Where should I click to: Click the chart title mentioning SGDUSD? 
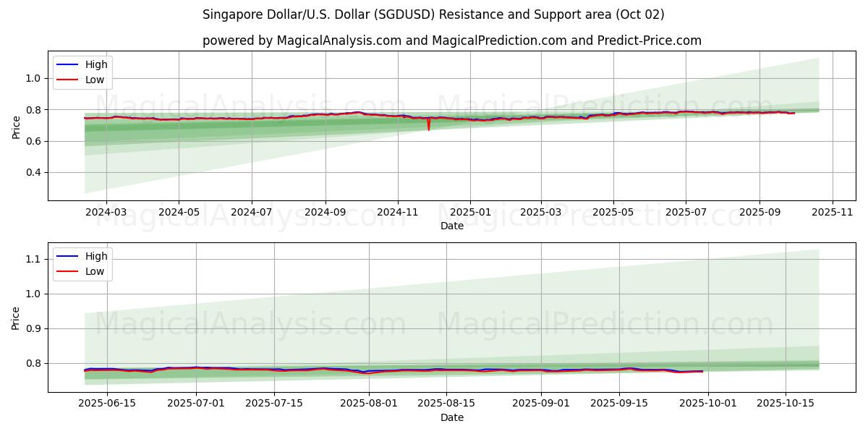pyautogui.click(x=433, y=14)
